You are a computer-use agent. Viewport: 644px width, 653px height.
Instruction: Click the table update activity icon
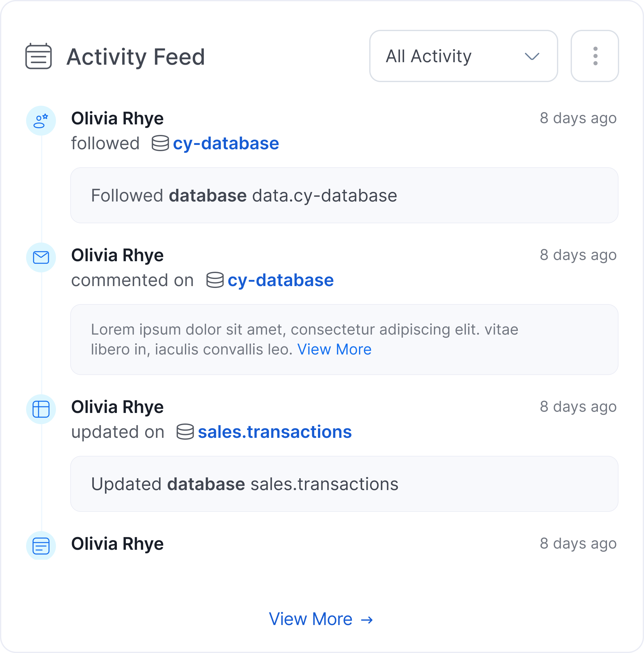tap(41, 409)
